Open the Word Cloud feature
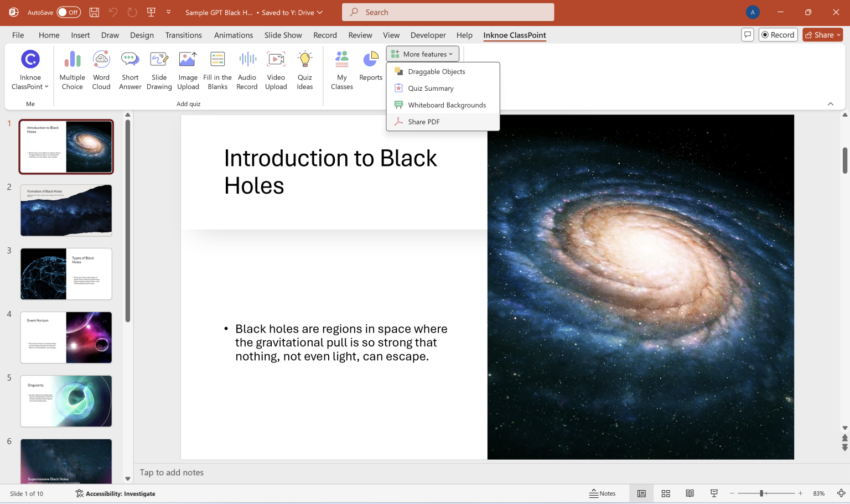Viewport: 850px width, 504px height. pyautogui.click(x=101, y=69)
